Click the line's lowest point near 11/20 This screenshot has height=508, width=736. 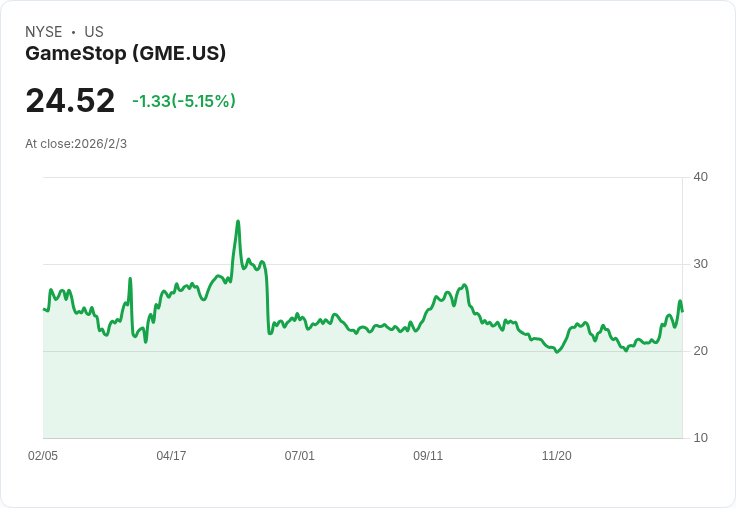[x=557, y=352]
